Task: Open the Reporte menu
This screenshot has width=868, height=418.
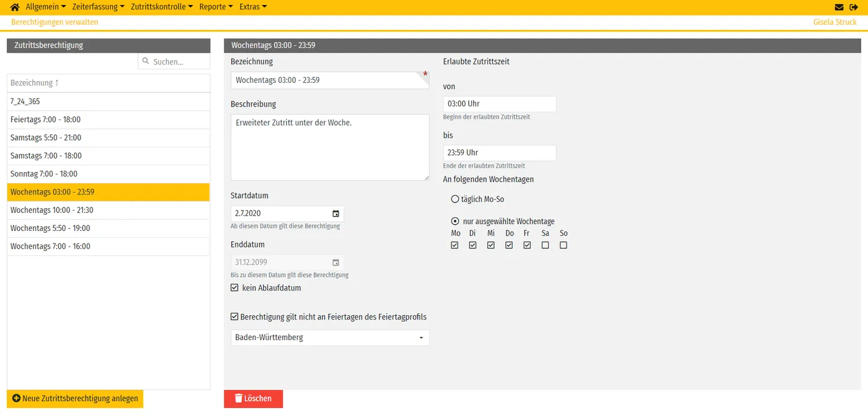Action: (216, 7)
